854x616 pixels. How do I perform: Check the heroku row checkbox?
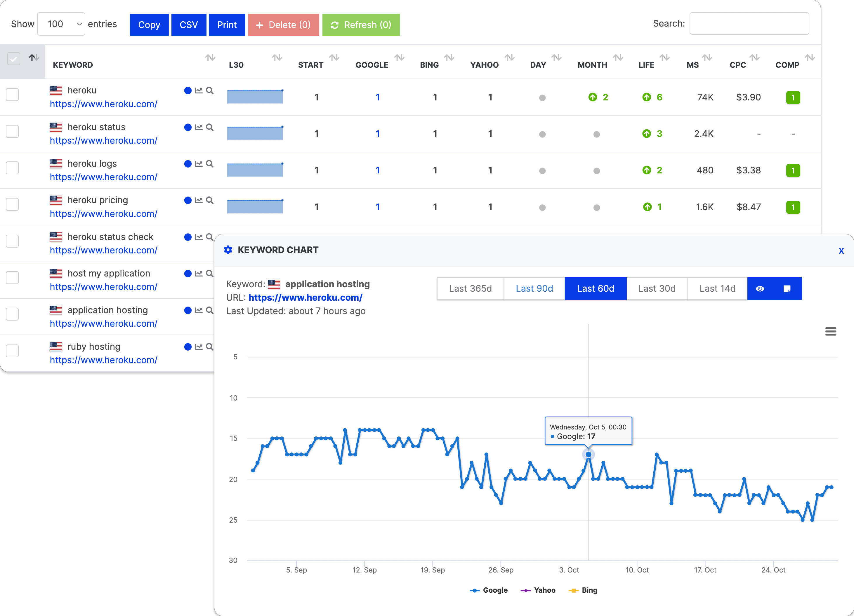coord(13,95)
